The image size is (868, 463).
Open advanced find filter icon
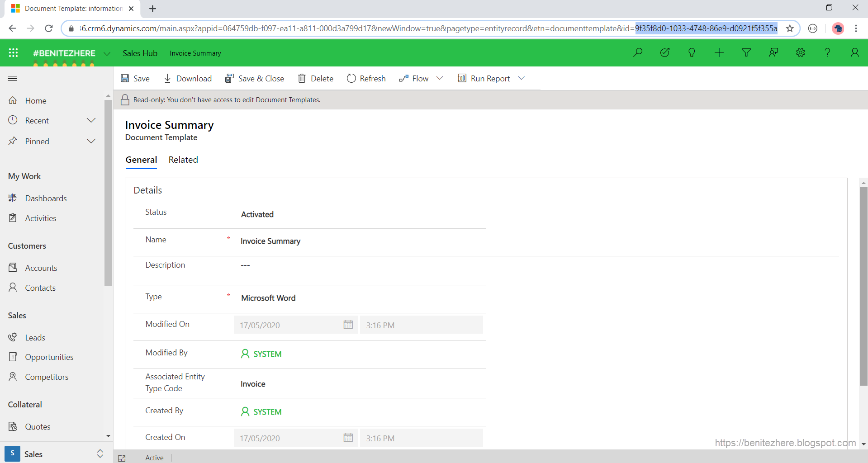(746, 53)
